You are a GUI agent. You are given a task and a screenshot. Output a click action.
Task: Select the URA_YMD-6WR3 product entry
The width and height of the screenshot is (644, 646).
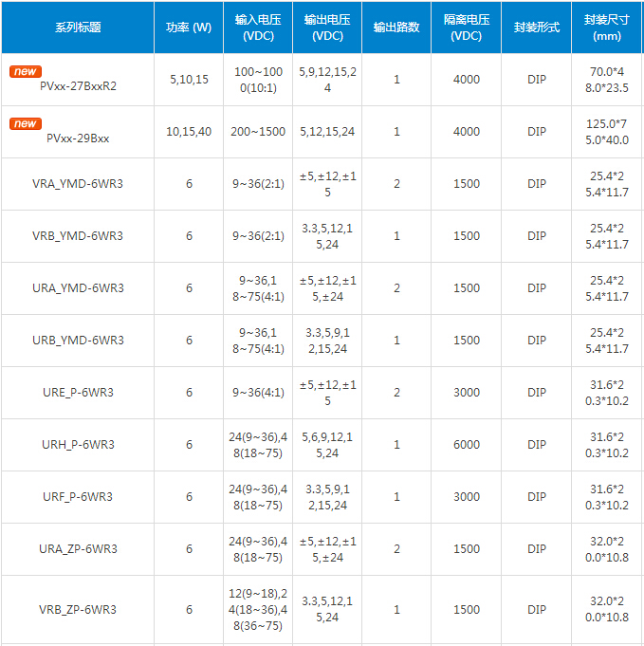78,288
